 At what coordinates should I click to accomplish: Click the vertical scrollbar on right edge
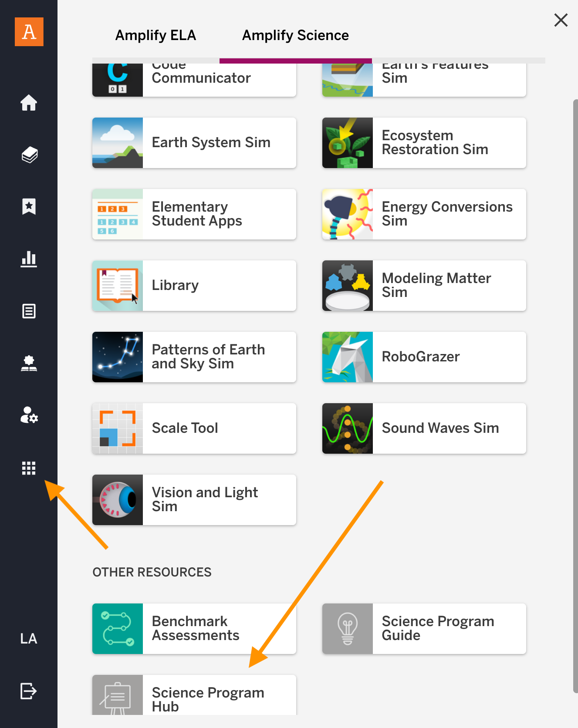(x=575, y=396)
